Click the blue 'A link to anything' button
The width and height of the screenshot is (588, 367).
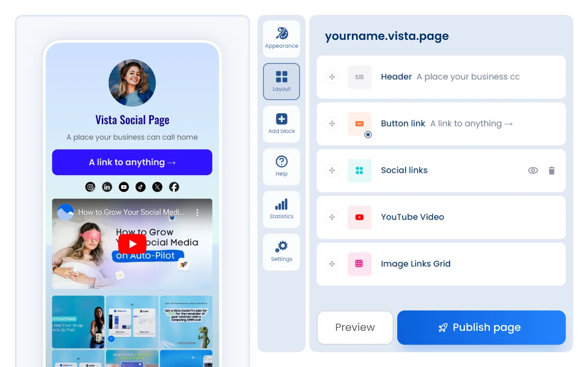coord(132,162)
